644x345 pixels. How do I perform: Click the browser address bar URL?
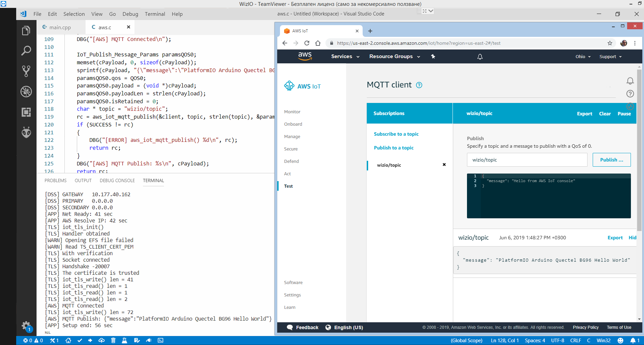point(419,43)
